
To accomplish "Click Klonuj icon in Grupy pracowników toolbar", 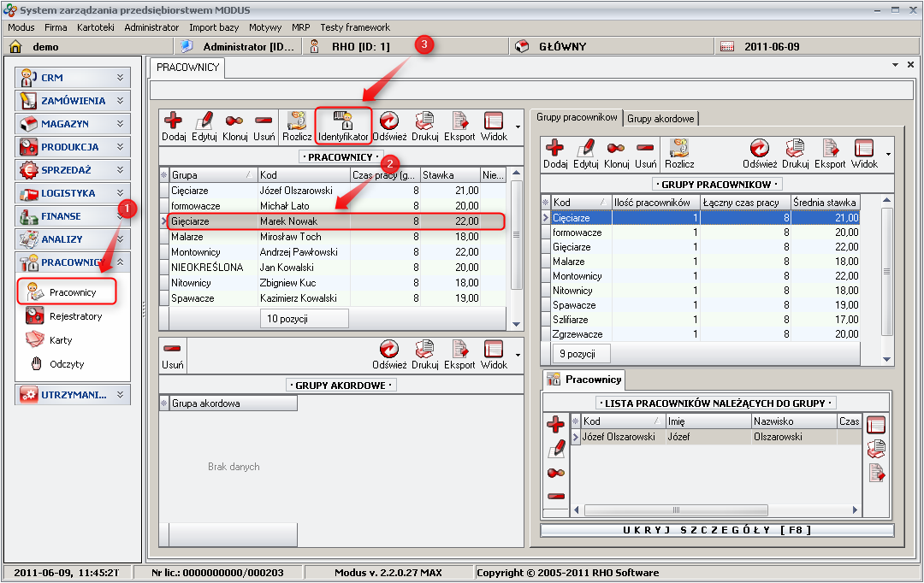I will [616, 153].
